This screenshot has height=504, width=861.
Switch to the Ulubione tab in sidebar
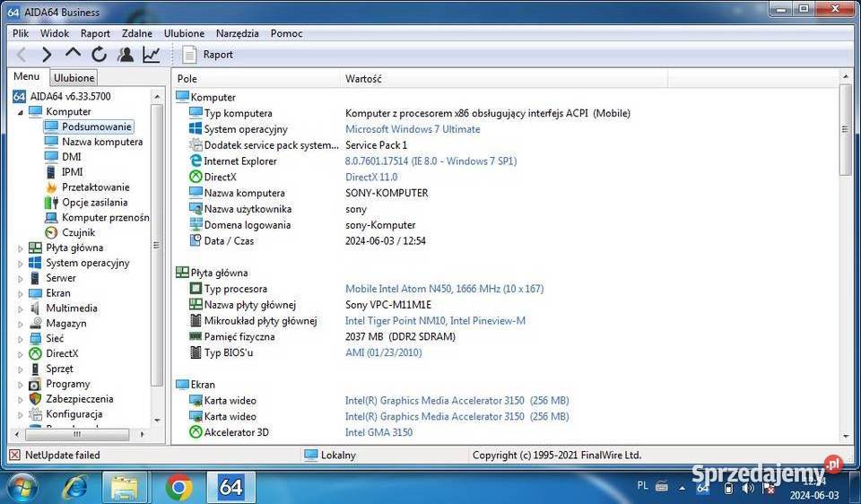[74, 78]
